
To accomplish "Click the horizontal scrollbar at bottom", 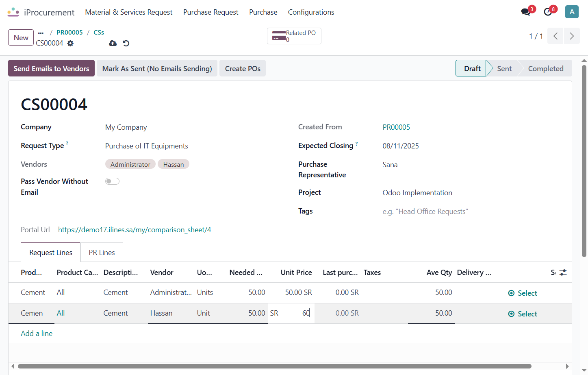I will 275,366.
